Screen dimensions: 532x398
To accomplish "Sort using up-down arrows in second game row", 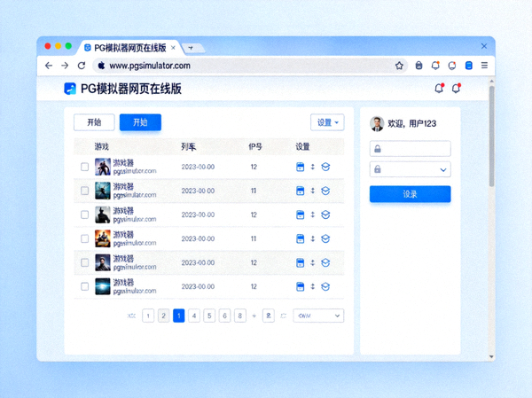I will coord(312,191).
